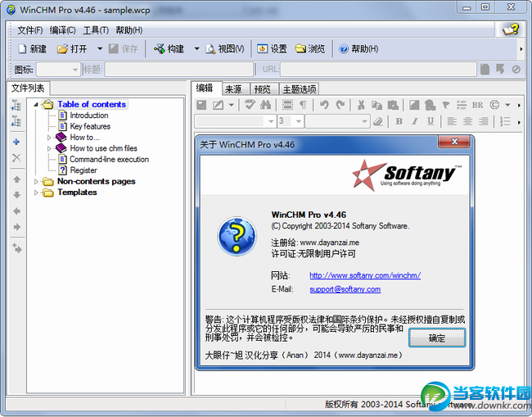
Task: Click the support@softany.com email link
Action: tap(345, 289)
